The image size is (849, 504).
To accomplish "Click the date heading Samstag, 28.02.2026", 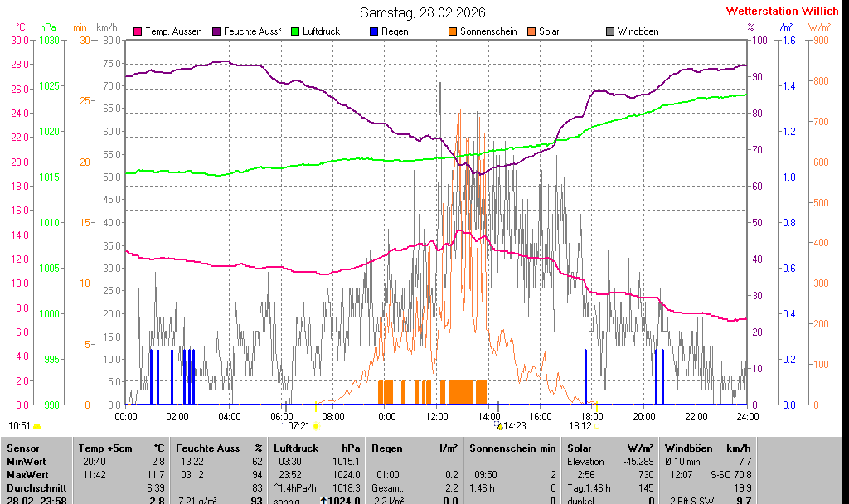I will tap(423, 12).
